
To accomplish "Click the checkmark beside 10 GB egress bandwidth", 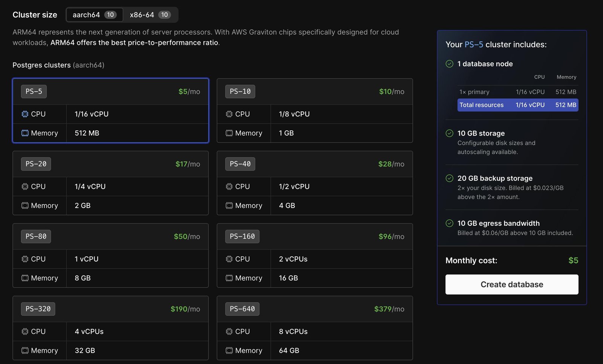I will coord(449,223).
